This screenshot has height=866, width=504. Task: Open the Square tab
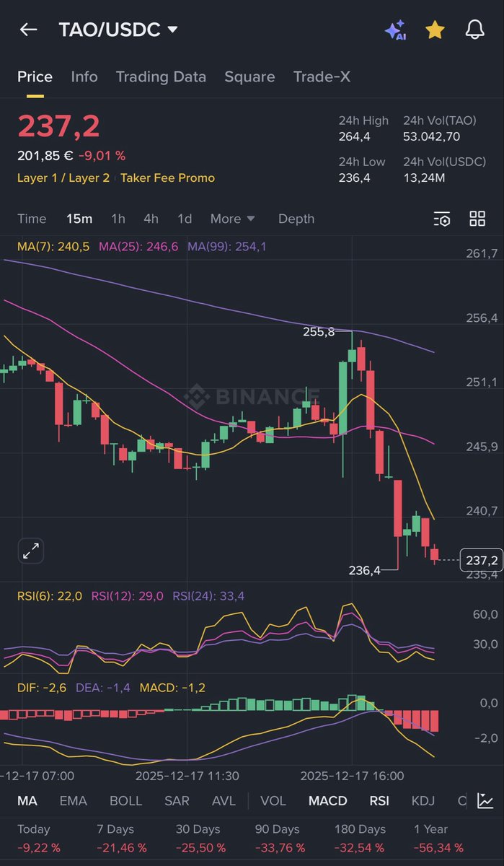tap(249, 76)
